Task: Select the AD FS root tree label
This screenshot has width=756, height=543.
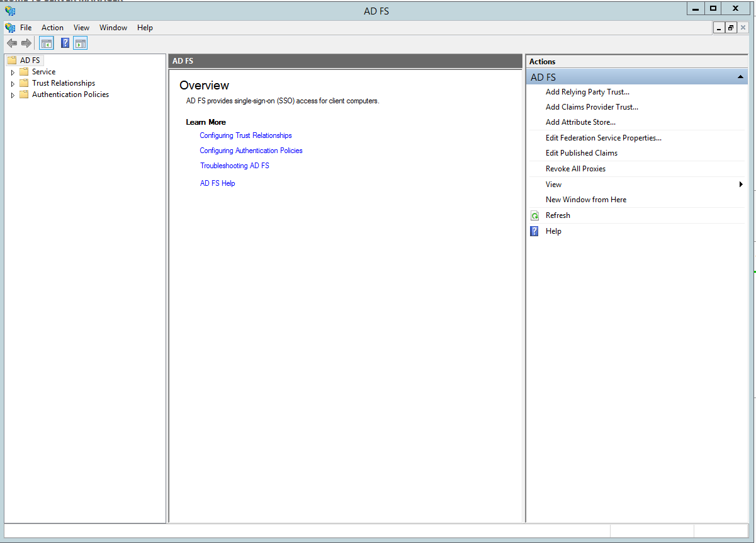Action: point(30,60)
